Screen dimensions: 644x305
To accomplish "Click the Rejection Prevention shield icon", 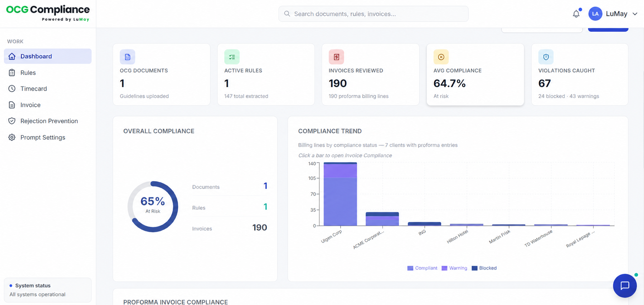I will (x=12, y=121).
